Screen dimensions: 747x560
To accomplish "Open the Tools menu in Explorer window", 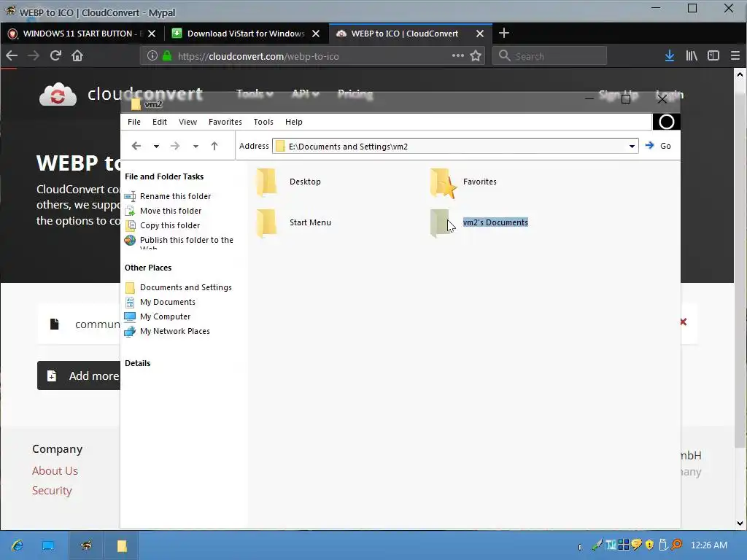I will pos(263,122).
